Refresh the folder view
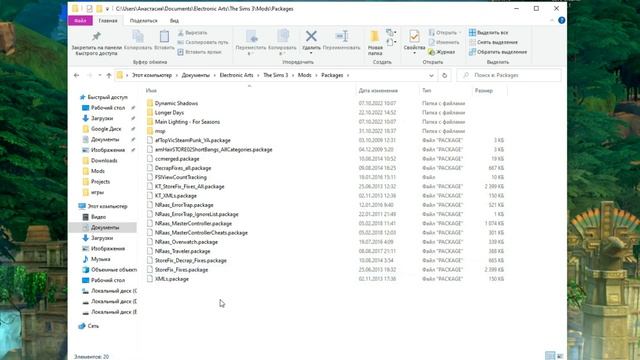Image resolution: width=640 pixels, height=360 pixels. [444, 76]
